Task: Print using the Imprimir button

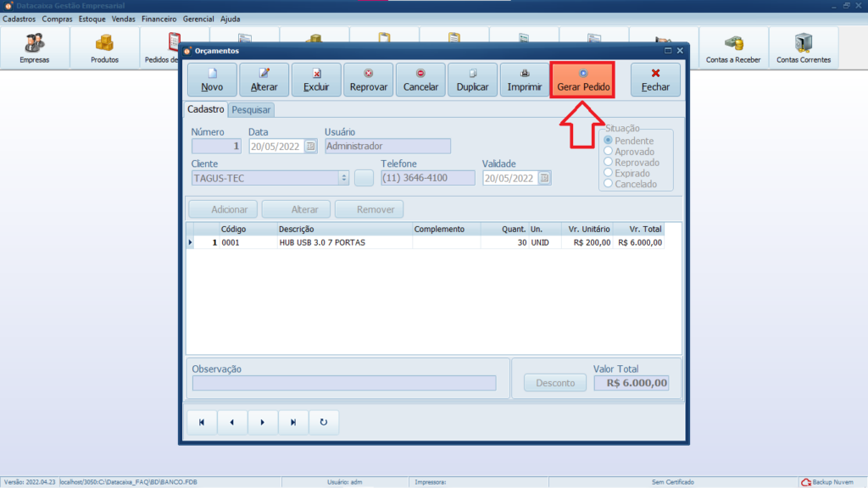Action: coord(525,80)
